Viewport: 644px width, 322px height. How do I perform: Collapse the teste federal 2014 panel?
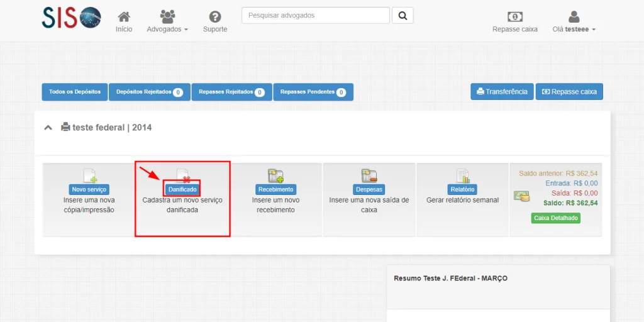tap(48, 128)
